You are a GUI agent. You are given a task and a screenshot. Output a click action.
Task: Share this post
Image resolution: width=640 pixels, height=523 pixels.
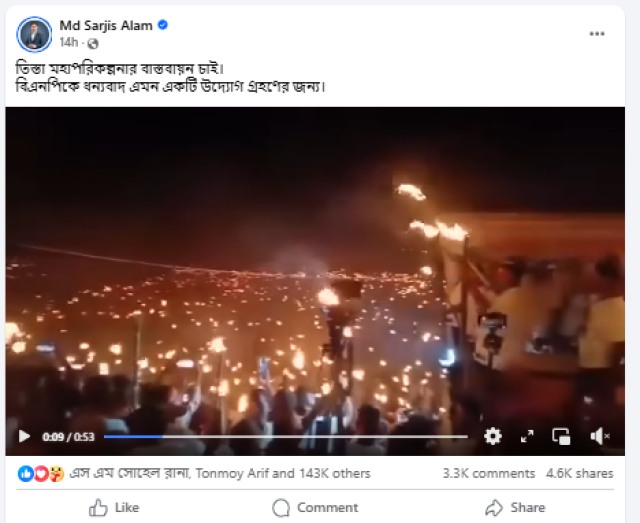click(515, 507)
